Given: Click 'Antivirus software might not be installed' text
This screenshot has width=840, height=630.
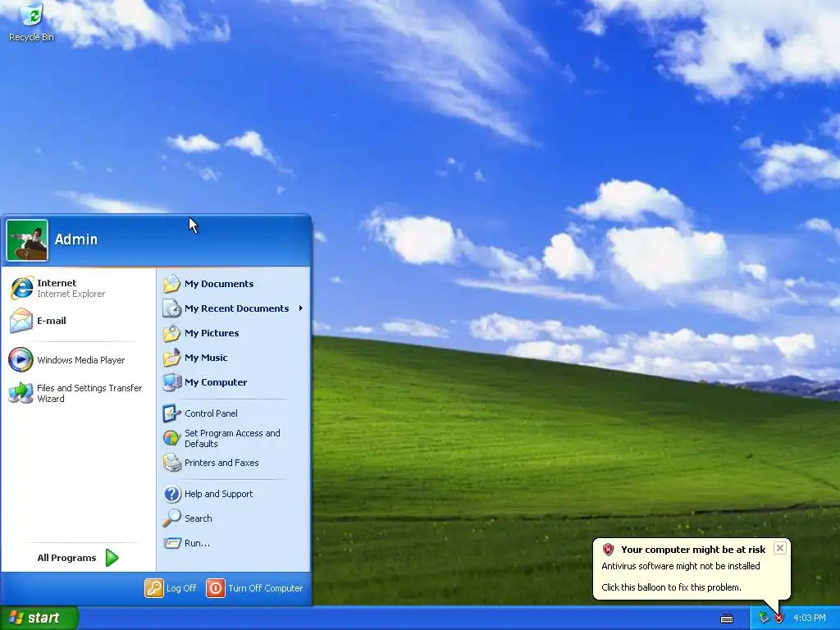Looking at the screenshot, I should point(680,566).
